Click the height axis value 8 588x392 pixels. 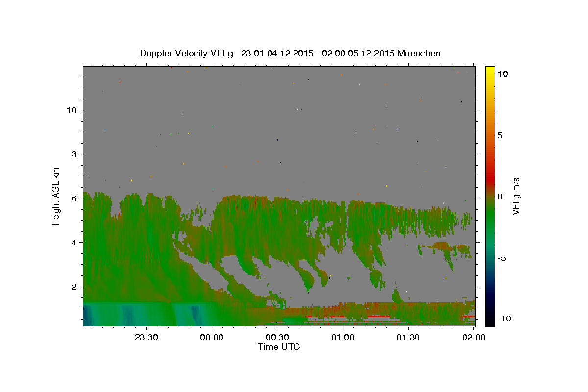[74, 154]
